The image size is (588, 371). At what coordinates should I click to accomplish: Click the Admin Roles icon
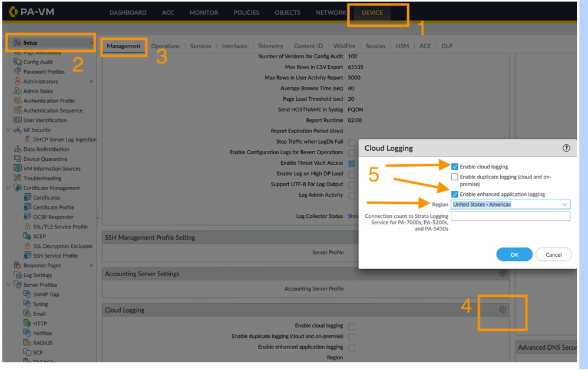click(x=17, y=91)
